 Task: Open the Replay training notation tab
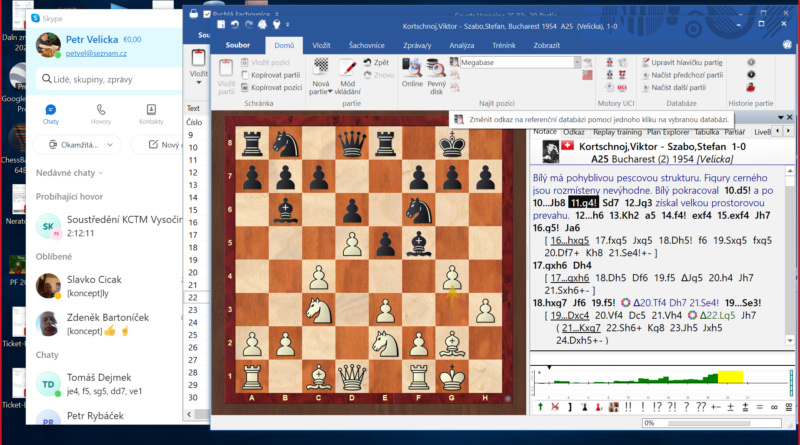click(x=616, y=131)
